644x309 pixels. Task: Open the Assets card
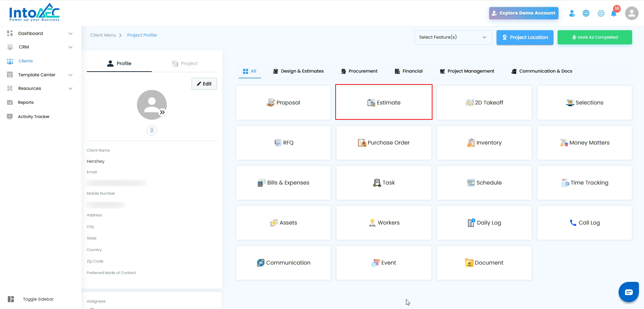[283, 223]
